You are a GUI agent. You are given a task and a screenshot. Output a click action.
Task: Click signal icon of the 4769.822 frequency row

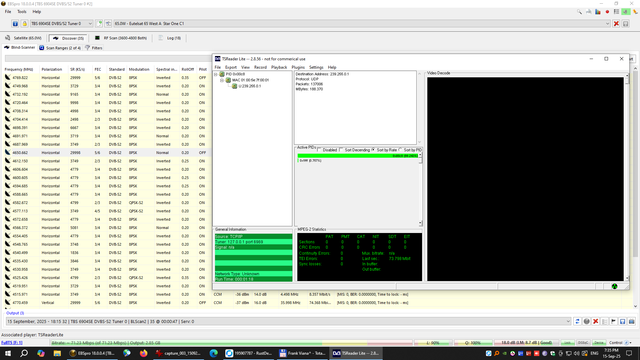coord(7,78)
